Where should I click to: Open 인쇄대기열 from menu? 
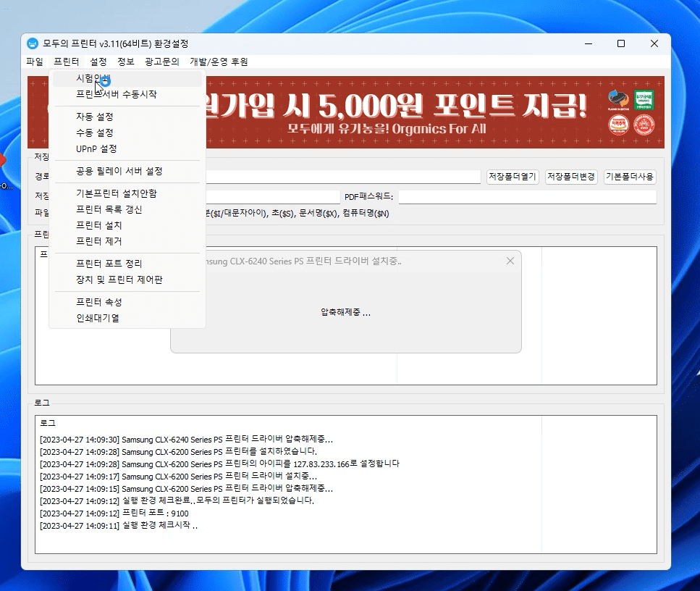pos(127,318)
